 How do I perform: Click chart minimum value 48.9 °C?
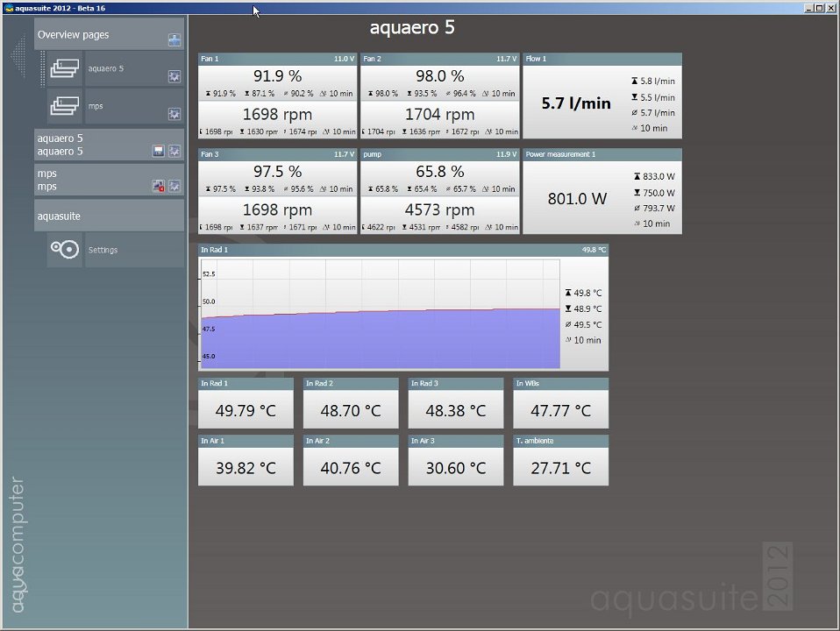(583, 308)
